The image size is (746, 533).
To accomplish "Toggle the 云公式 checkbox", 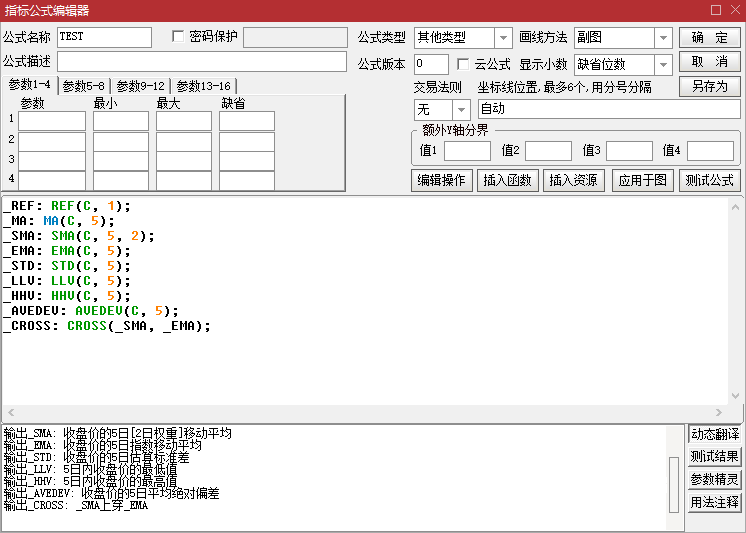I will pyautogui.click(x=464, y=64).
